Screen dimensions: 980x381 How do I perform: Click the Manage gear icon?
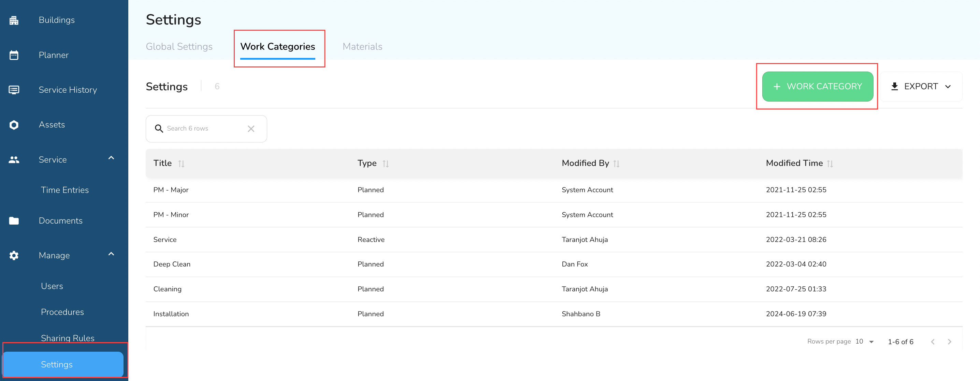coord(14,256)
